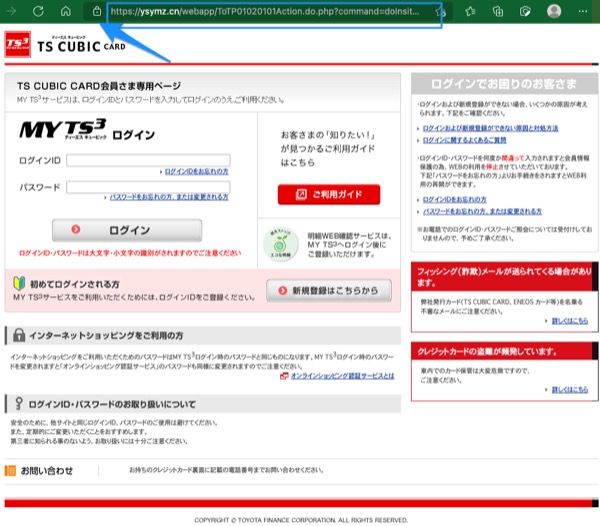Click the phishing mail warning red header
Screen dimensions: 600x526
(x=504, y=277)
